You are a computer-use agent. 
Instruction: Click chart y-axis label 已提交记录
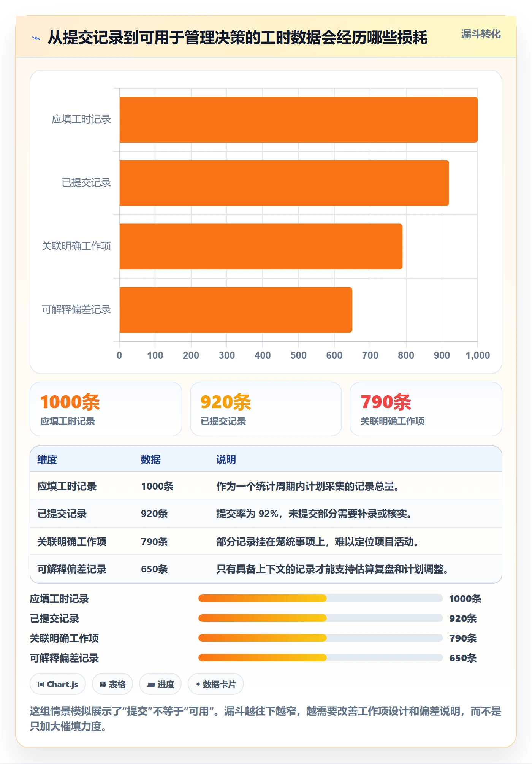(86, 183)
